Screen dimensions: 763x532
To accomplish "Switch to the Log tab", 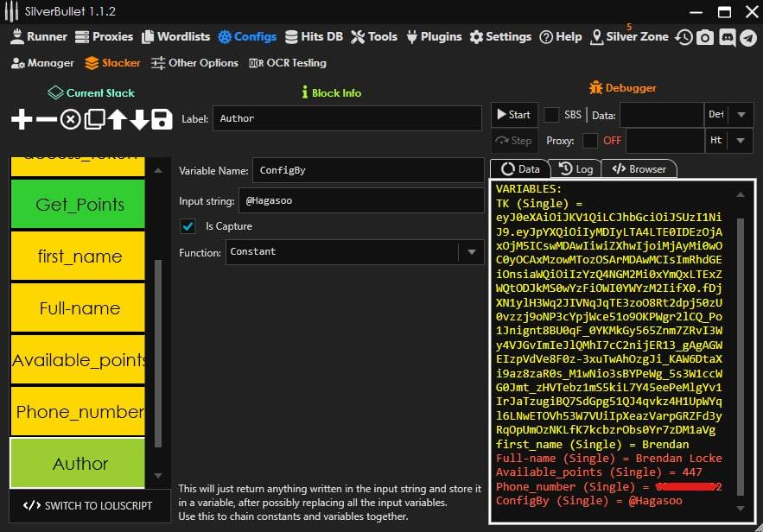I will tap(576, 169).
